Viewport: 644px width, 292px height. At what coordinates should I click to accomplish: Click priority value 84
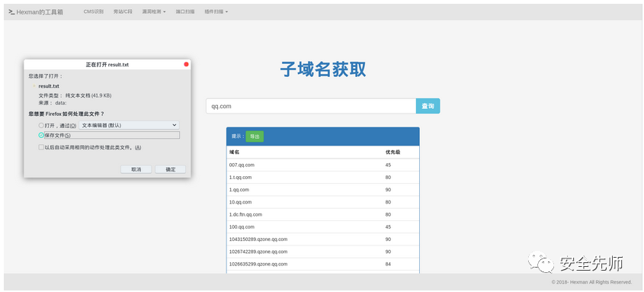(x=388, y=264)
